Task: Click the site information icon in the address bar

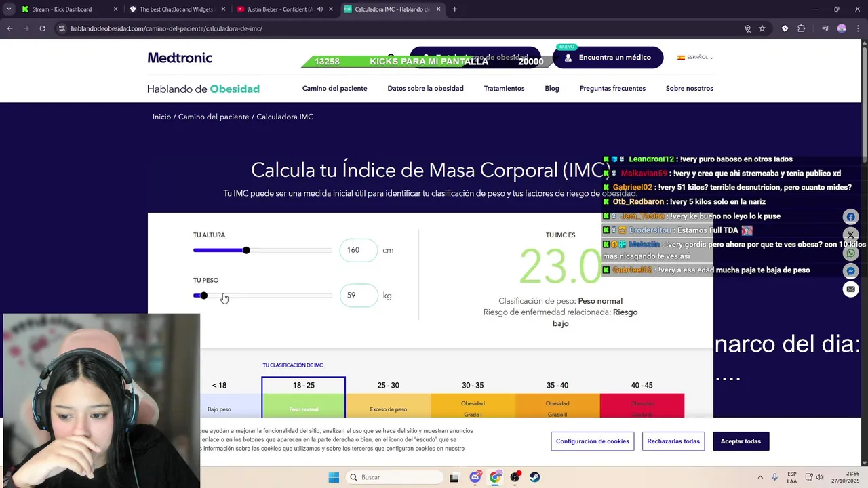Action: (62, 28)
